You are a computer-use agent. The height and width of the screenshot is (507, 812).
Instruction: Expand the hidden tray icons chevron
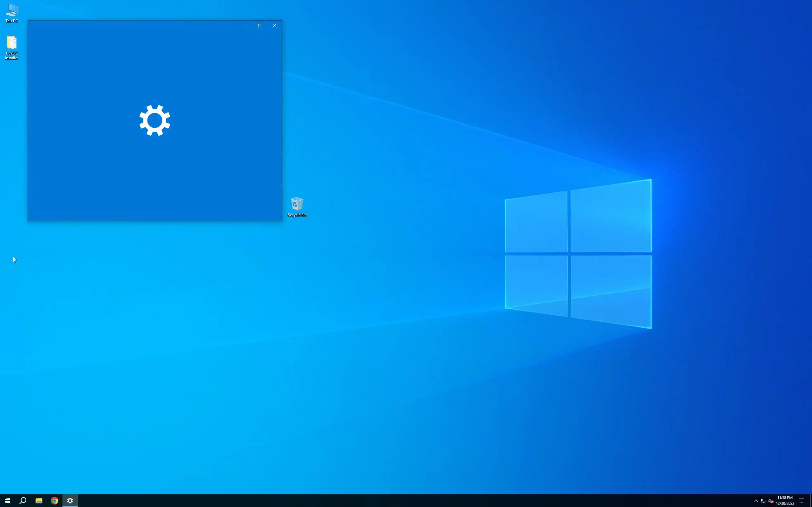[x=756, y=501]
